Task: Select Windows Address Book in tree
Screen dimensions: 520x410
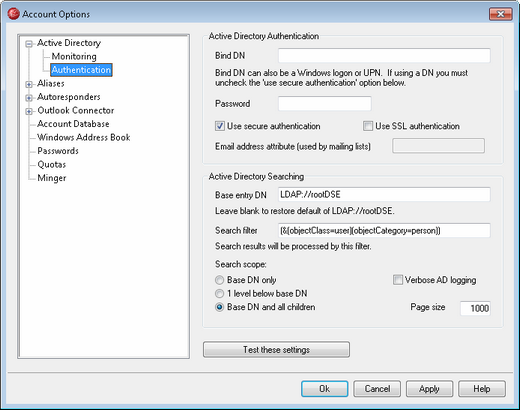Action: (84, 137)
